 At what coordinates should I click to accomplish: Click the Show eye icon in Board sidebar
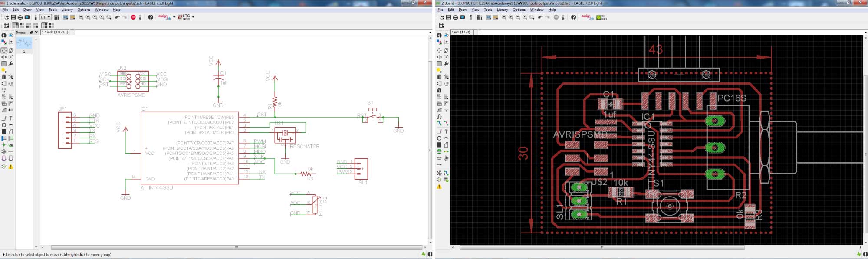click(x=446, y=36)
